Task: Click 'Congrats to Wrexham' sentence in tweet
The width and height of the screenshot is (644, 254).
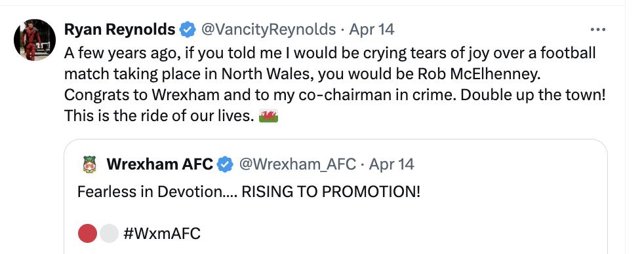Action: [x=260, y=95]
